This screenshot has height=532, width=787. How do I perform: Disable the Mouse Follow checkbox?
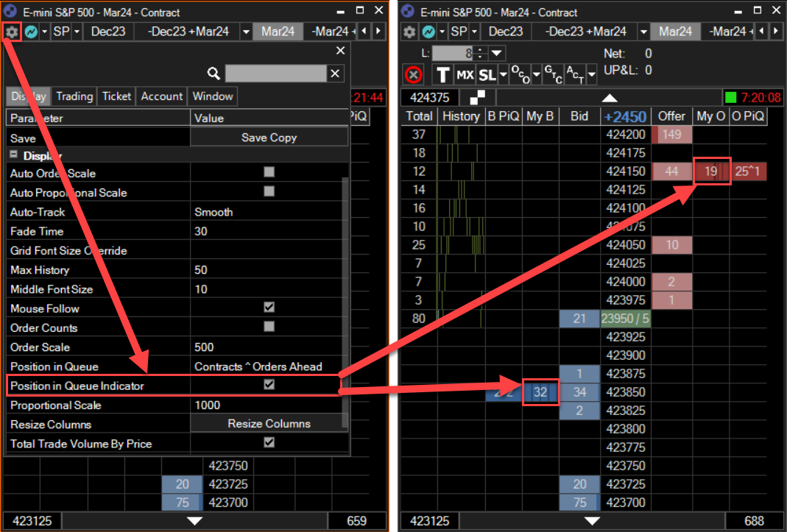pos(269,308)
